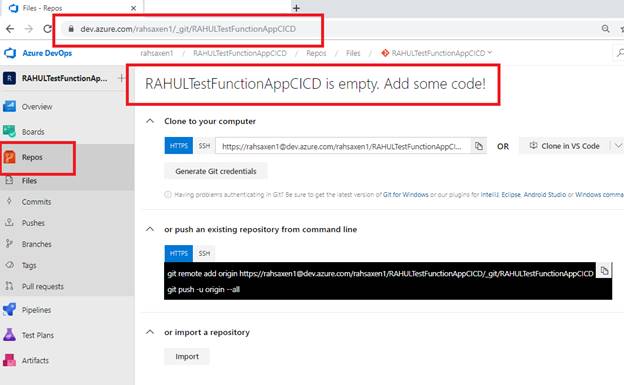This screenshot has width=624, height=385.
Task: Select Repos in the sidebar
Action: coord(32,157)
